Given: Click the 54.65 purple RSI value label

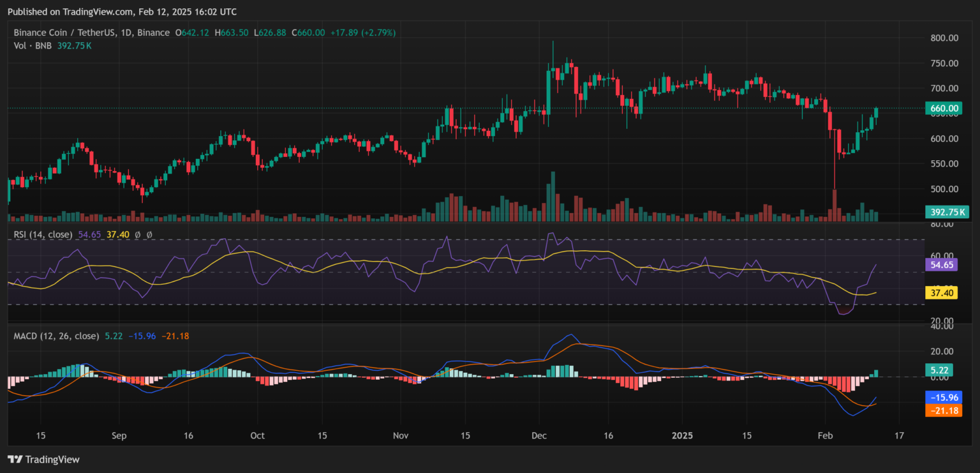Looking at the screenshot, I should point(941,264).
